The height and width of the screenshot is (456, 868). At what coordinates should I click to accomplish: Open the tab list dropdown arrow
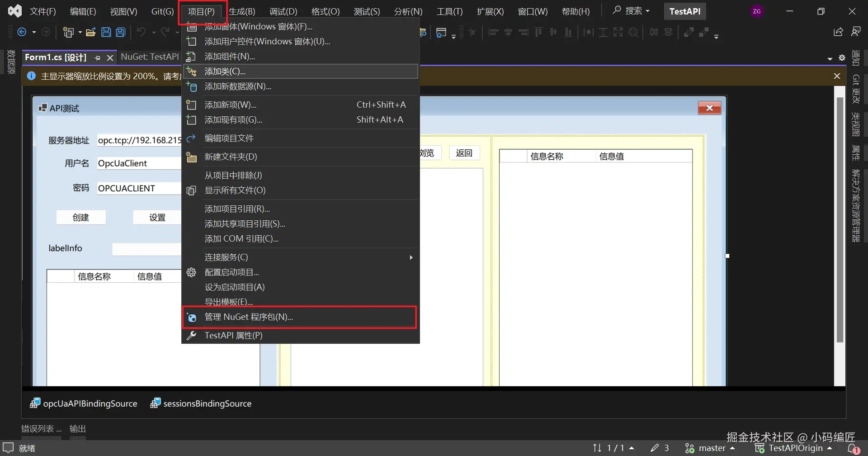(x=830, y=58)
